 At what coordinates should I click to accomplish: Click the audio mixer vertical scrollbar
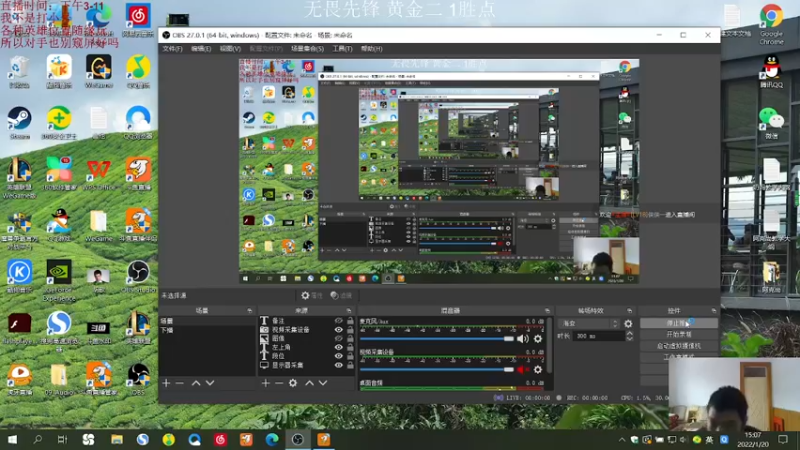point(549,346)
